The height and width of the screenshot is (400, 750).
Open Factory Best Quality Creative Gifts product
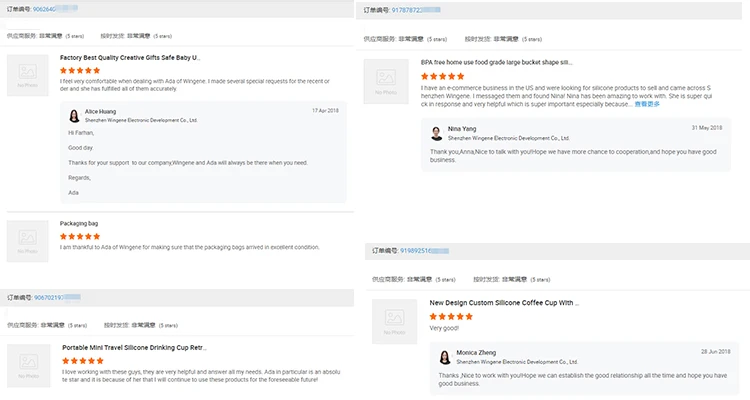pyautogui.click(x=130, y=58)
